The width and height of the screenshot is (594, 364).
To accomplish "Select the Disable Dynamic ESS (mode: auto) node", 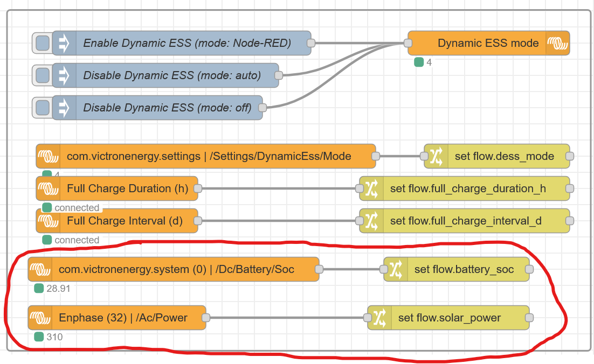I will (x=165, y=75).
